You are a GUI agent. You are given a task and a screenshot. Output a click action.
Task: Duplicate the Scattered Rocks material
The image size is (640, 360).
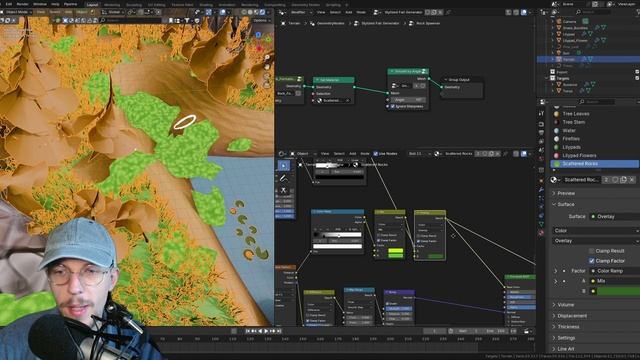click(623, 180)
